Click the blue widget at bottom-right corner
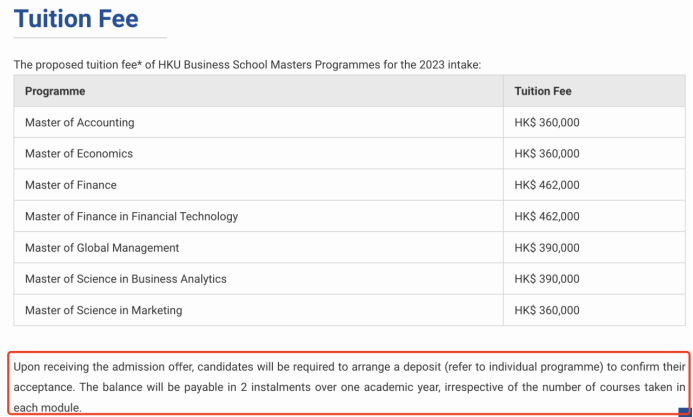The width and height of the screenshot is (693, 417). click(684, 411)
